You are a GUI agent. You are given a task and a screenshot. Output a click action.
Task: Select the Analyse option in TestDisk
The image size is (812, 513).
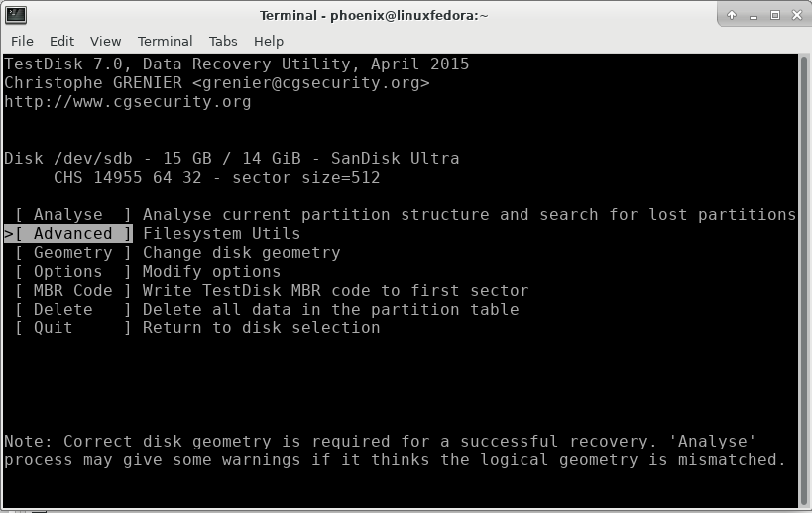tap(73, 214)
